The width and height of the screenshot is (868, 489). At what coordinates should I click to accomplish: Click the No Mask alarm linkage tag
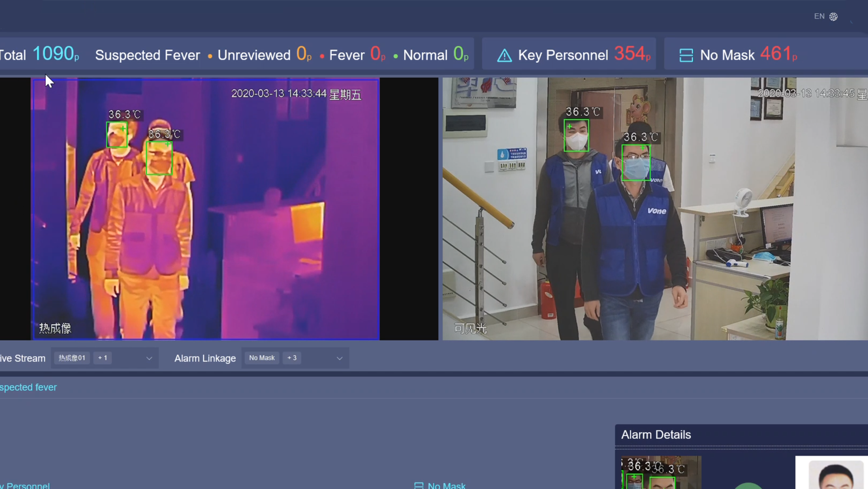point(262,358)
